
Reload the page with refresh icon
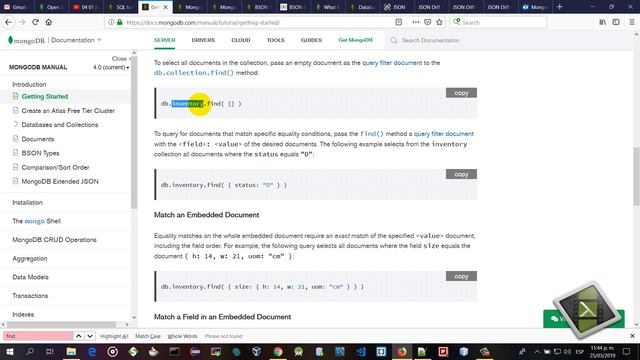point(36,22)
